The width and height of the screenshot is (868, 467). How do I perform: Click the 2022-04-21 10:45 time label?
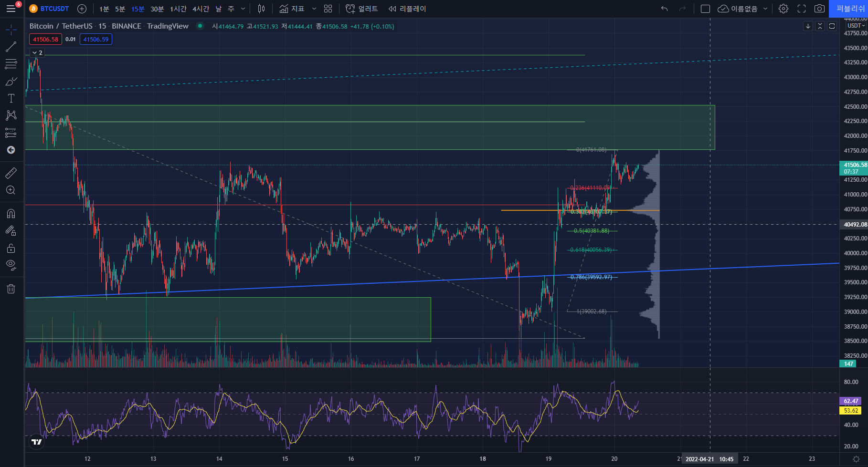click(x=709, y=459)
